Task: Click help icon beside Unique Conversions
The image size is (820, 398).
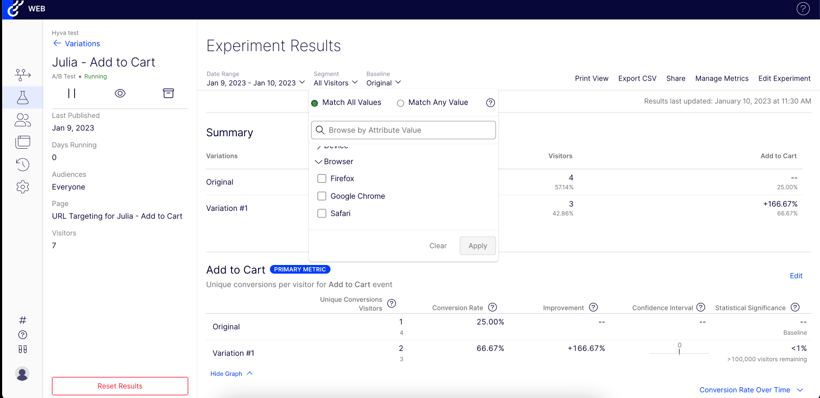Action: [x=391, y=303]
